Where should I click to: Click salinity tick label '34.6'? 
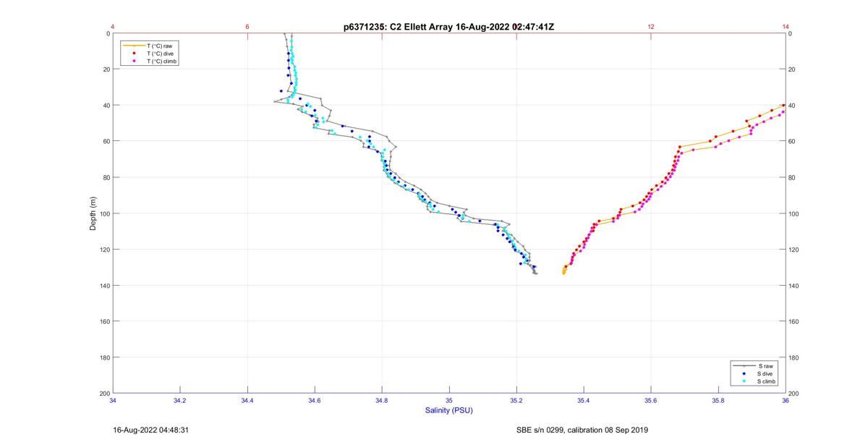click(315, 400)
